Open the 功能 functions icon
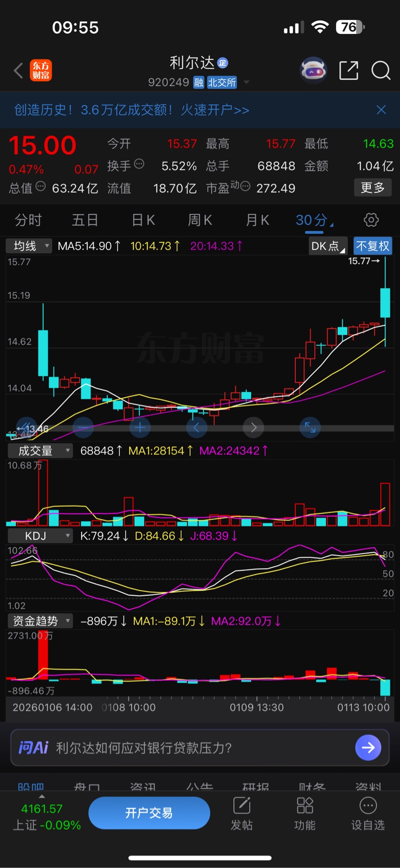400x868 pixels. (305, 813)
